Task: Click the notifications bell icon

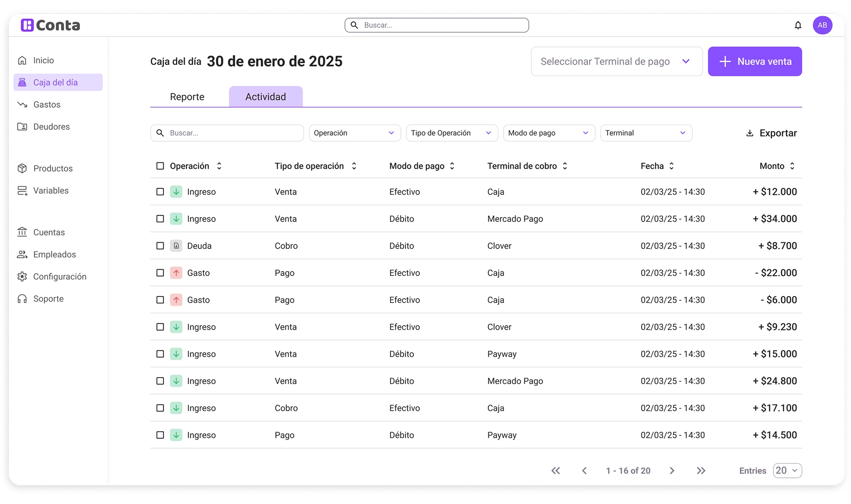Action: click(798, 25)
